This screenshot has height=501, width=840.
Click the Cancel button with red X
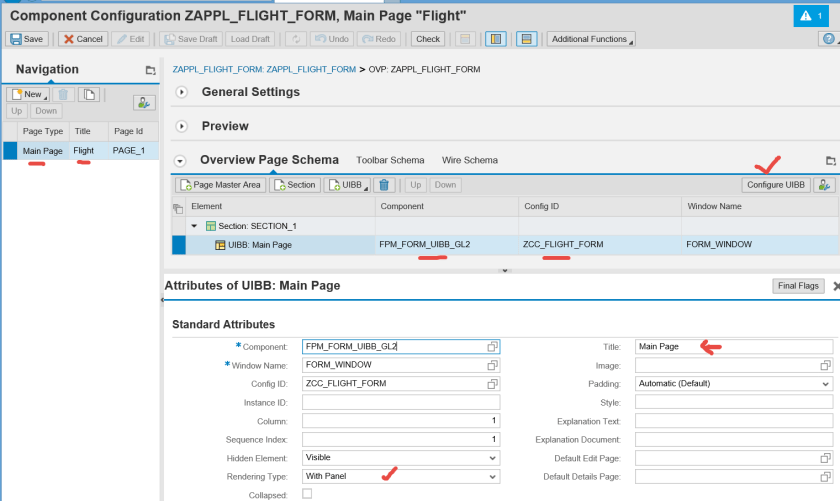point(82,39)
